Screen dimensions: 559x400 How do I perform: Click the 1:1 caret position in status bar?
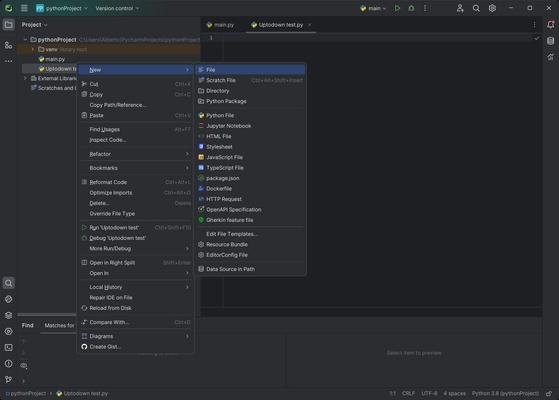(x=392, y=393)
